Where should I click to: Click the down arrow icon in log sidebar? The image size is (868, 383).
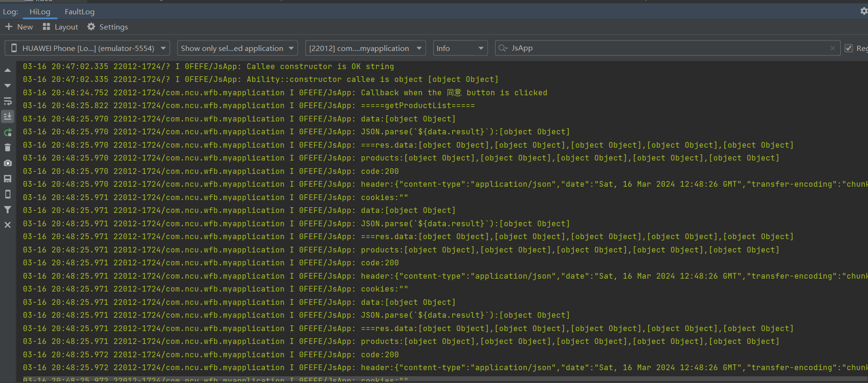point(8,86)
